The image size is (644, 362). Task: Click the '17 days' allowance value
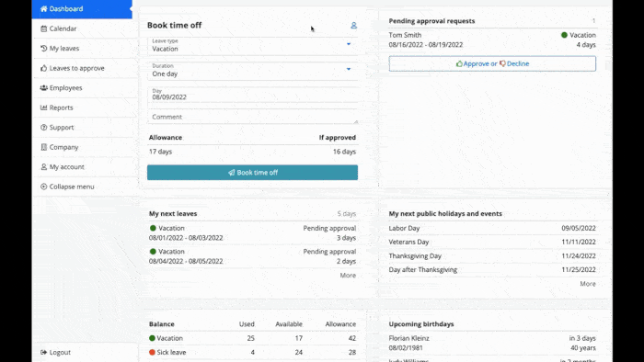tap(160, 152)
